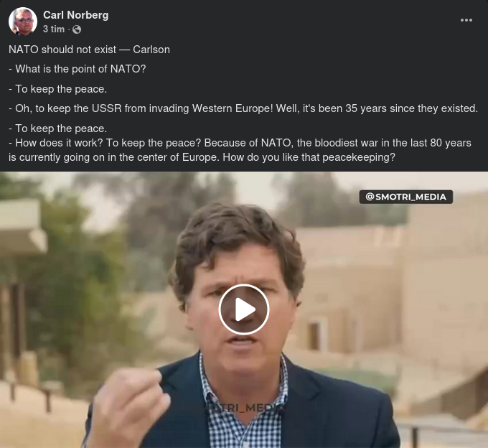Screen dimensions: 488x448
Task: Click the 'What is the point of NATO?' line
Action: [x=78, y=69]
